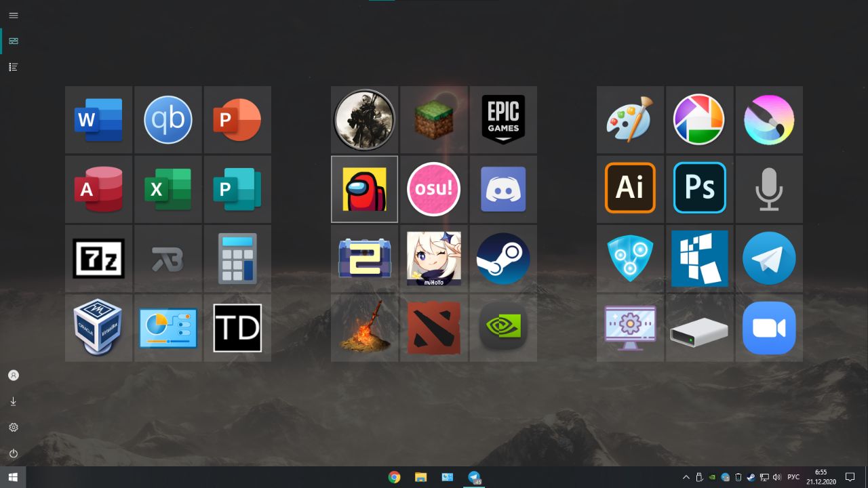868x488 pixels.
Task: Switch to pinned tiles view
Action: (x=13, y=41)
